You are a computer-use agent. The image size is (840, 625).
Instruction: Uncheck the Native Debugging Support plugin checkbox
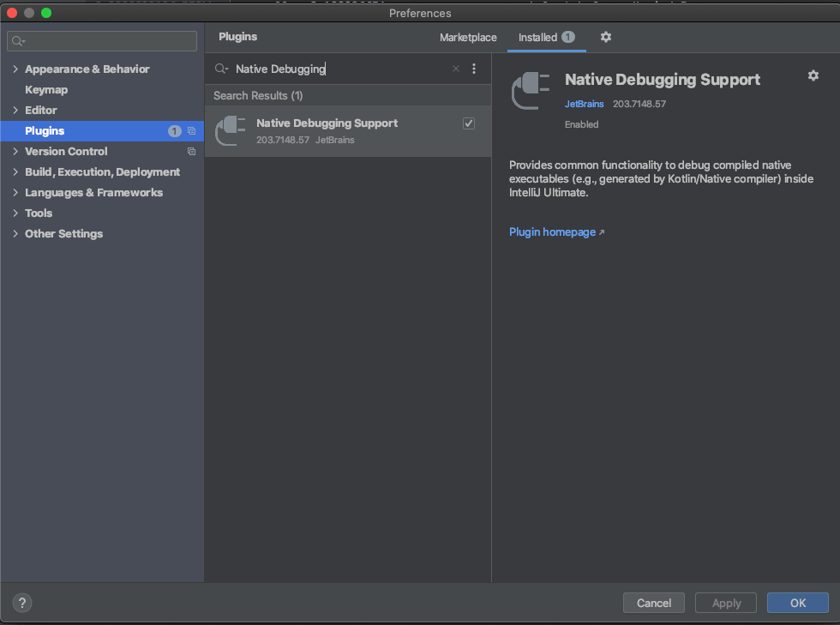(469, 123)
